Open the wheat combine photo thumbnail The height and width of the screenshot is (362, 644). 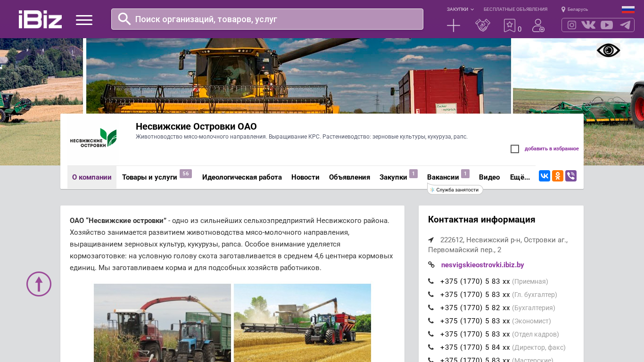[302, 323]
